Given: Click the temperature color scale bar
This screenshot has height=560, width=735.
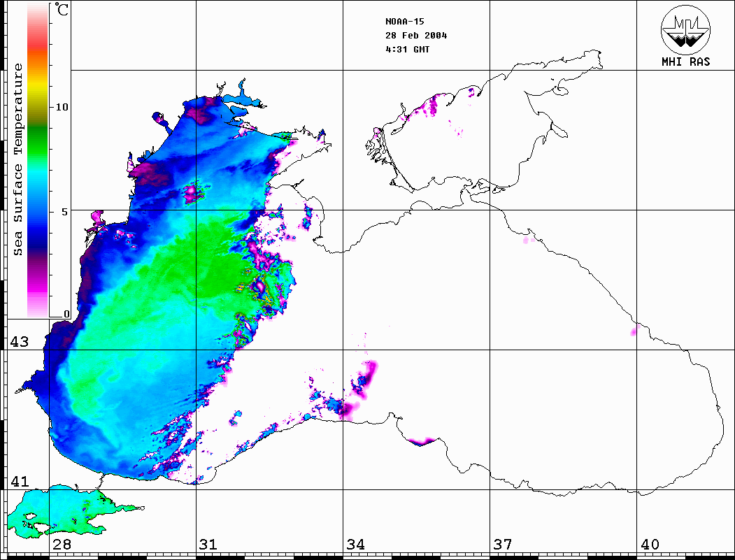Looking at the screenshot, I should point(38,161).
